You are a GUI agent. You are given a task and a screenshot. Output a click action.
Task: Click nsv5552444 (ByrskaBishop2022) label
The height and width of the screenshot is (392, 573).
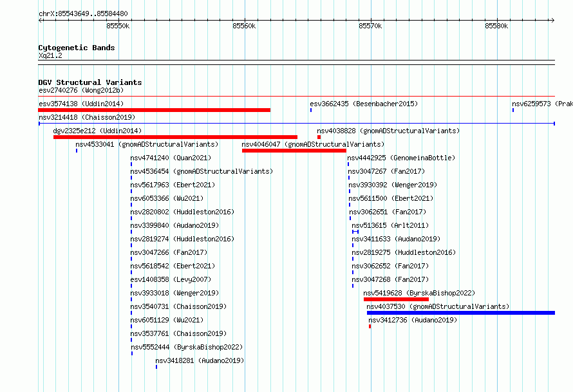coord(187,347)
